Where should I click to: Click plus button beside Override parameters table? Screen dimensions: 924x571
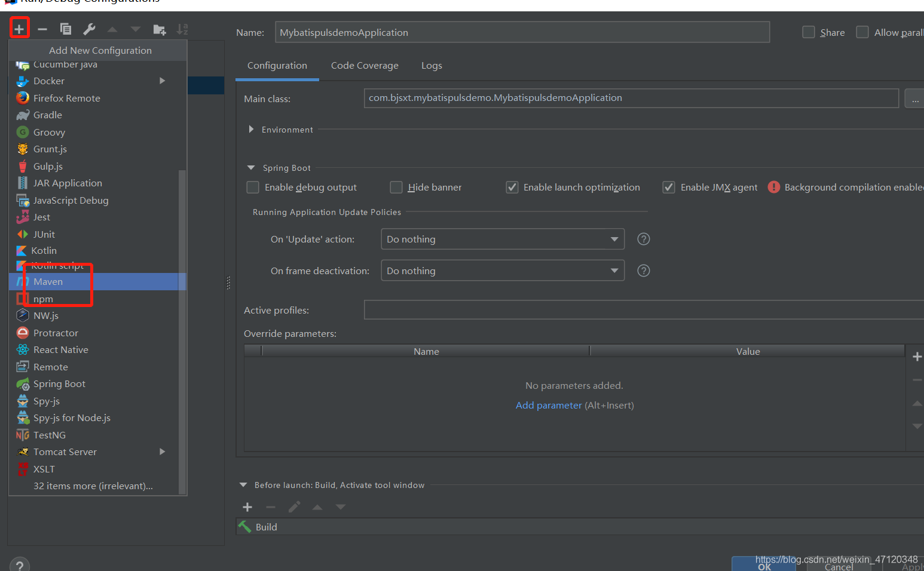[x=917, y=357]
